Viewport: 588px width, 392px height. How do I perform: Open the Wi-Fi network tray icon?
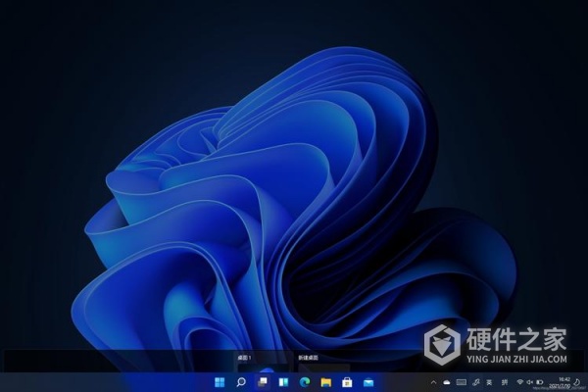tap(519, 382)
